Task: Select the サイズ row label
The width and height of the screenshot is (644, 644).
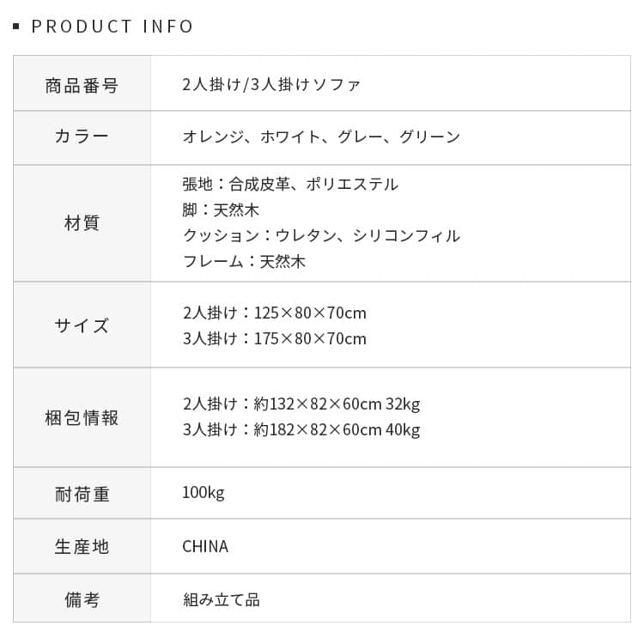Action: [82, 325]
